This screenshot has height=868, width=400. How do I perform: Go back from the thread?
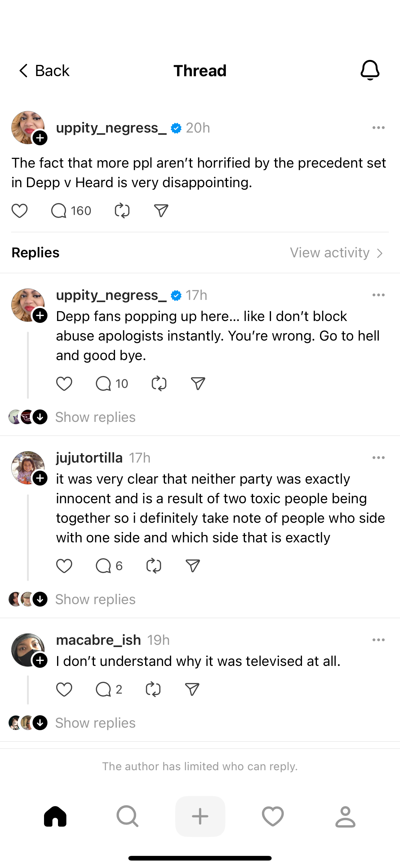pos(44,71)
